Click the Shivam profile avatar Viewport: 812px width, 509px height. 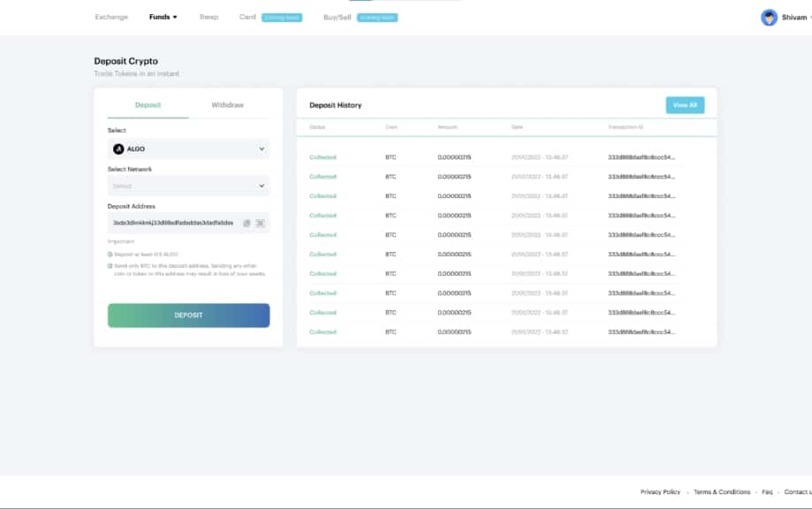tap(769, 18)
